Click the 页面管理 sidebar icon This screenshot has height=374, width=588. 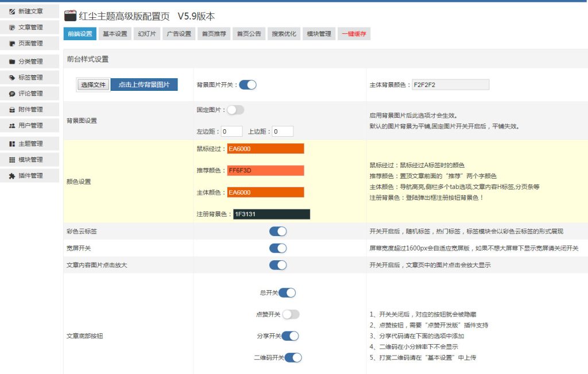12,43
